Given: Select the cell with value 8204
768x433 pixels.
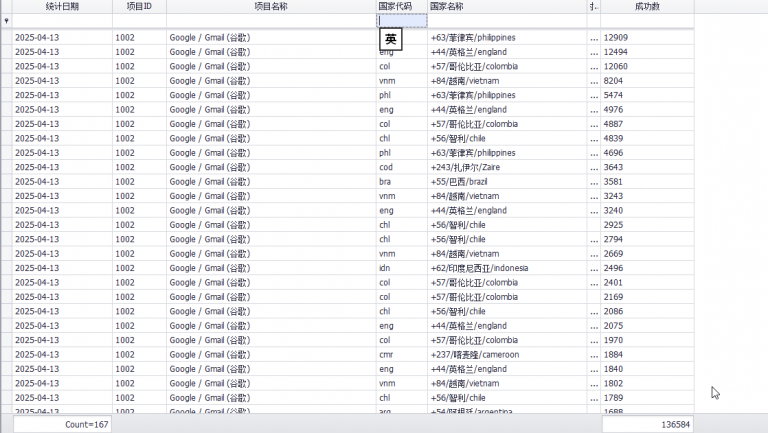Looking at the screenshot, I should 647,81.
